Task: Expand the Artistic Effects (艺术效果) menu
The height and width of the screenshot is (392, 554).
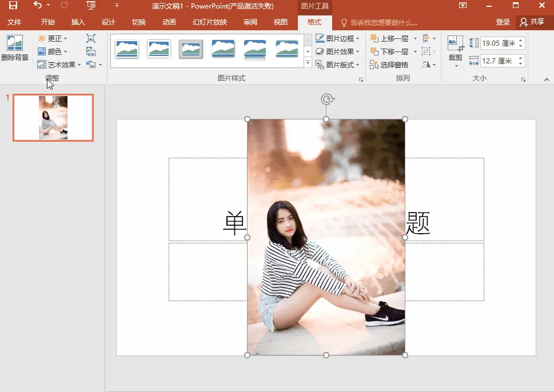Action: pos(59,65)
